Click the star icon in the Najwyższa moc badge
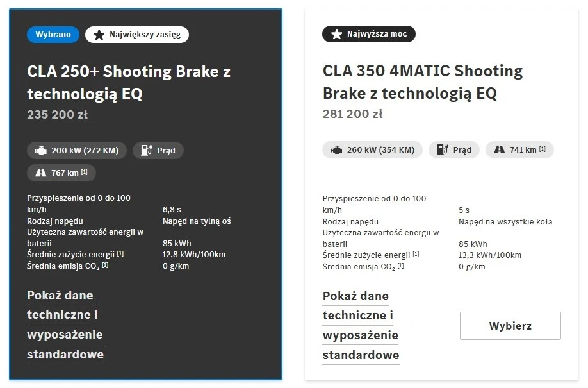The image size is (588, 388). coord(336,34)
